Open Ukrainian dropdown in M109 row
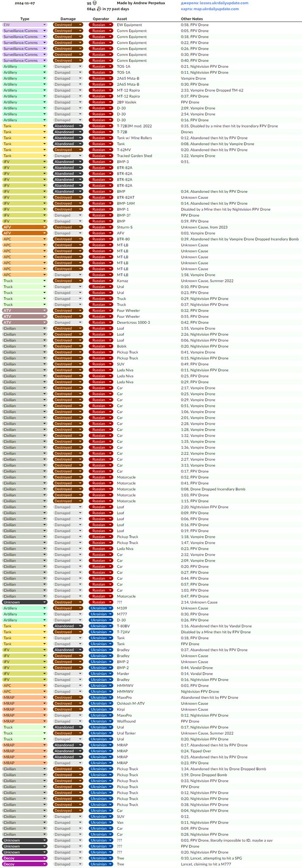Viewport: 302px width, 868px height. point(101,608)
